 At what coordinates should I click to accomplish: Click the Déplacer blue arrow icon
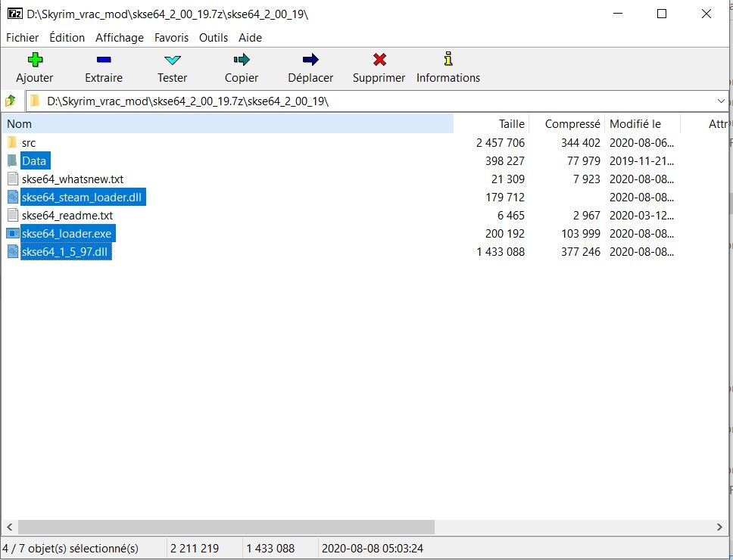(310, 61)
